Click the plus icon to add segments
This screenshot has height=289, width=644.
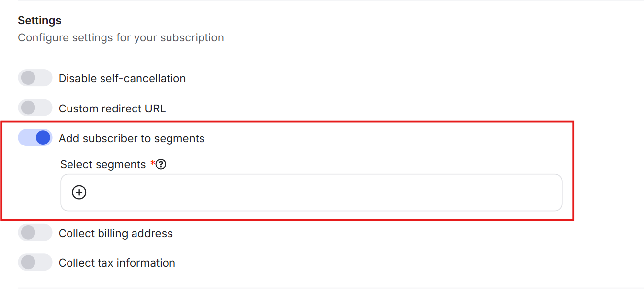coord(79,192)
